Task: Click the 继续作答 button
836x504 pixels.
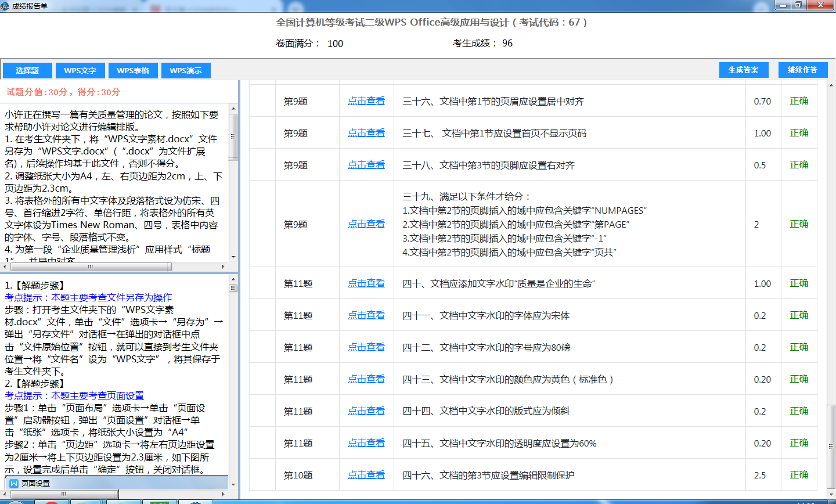Action: (x=802, y=70)
